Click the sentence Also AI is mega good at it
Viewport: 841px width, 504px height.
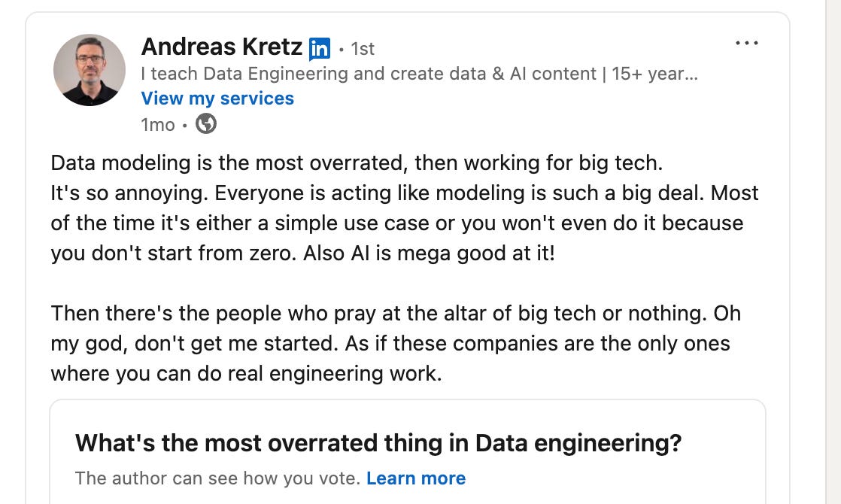click(x=429, y=253)
